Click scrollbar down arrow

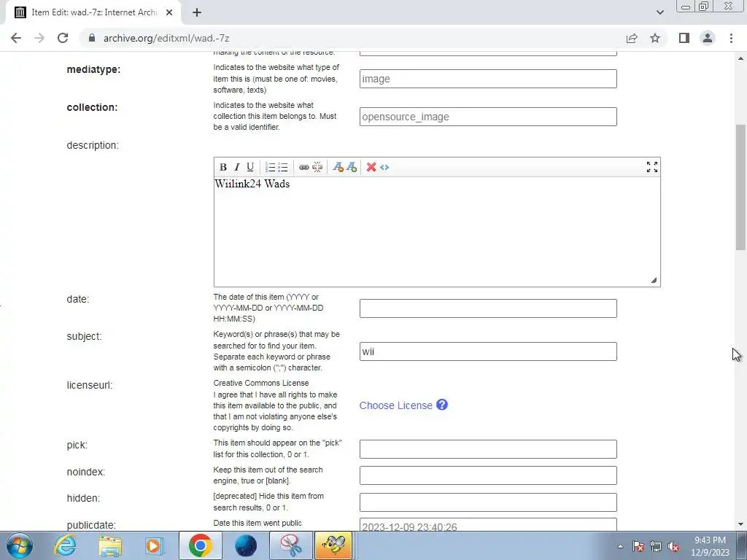[740, 524]
